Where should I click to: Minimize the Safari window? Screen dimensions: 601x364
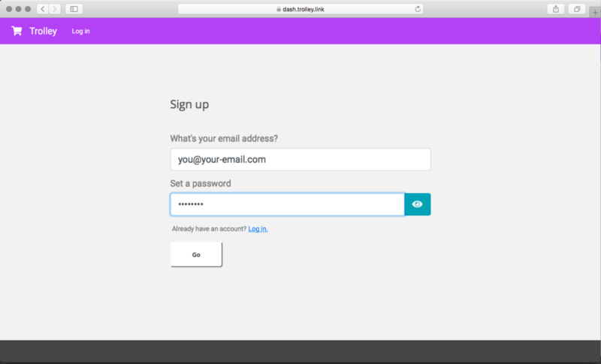pyautogui.click(x=18, y=9)
